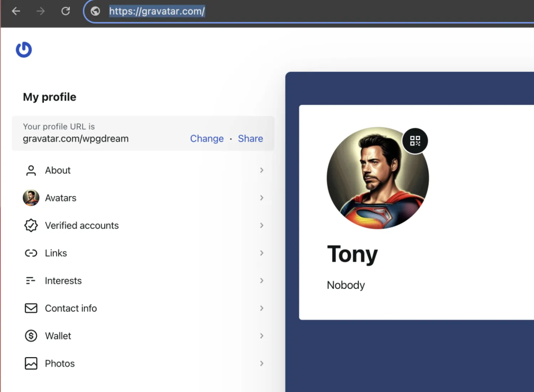Expand the Wallet section chevron

click(262, 336)
